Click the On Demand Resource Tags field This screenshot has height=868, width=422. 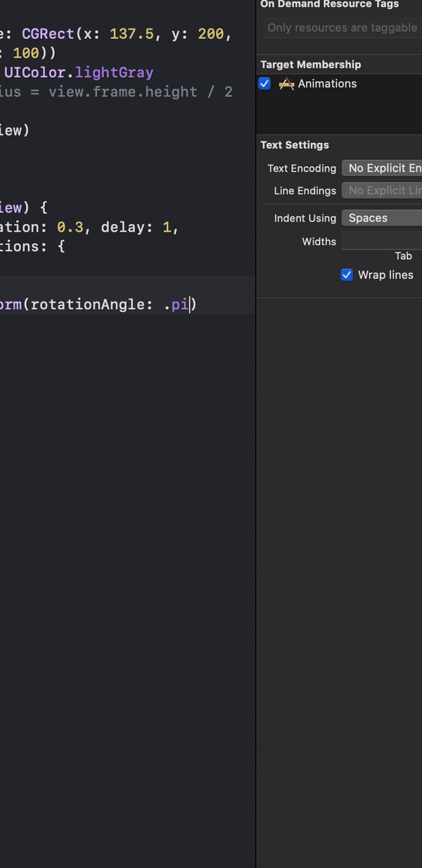coord(343,28)
